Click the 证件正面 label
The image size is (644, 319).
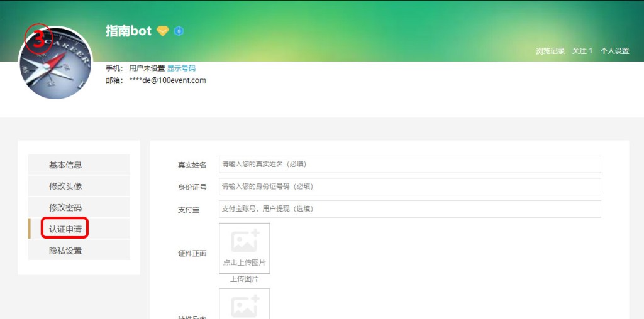(x=192, y=254)
